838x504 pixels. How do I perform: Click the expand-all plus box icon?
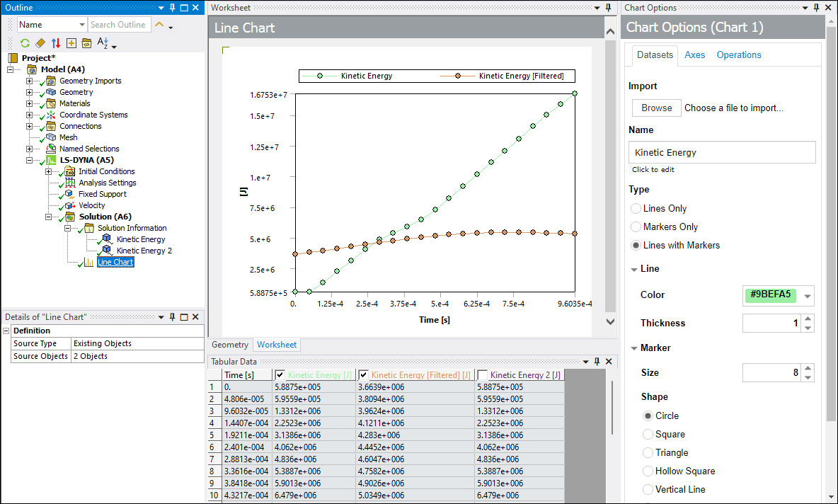(x=71, y=43)
